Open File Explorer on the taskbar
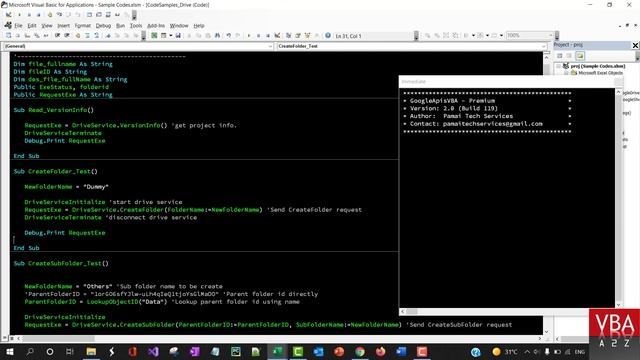The width and height of the screenshot is (640, 360). click(91, 351)
